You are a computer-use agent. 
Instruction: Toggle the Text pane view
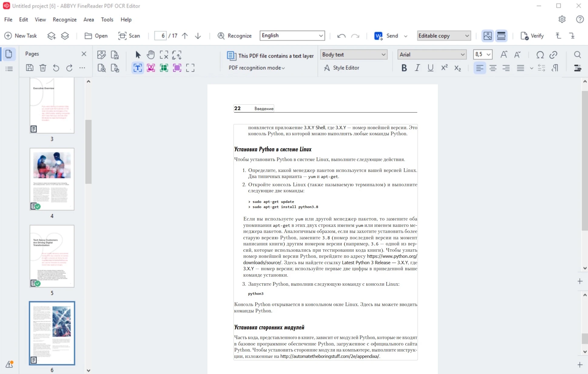[501, 36]
